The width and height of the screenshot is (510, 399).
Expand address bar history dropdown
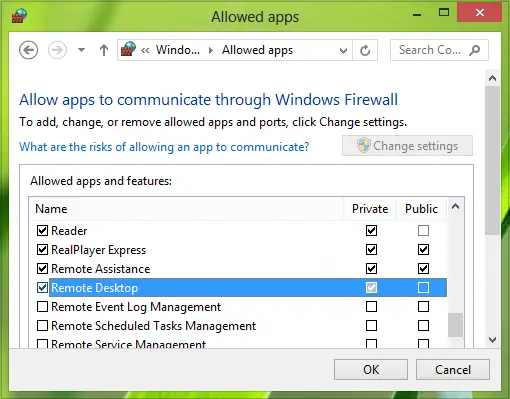click(343, 51)
